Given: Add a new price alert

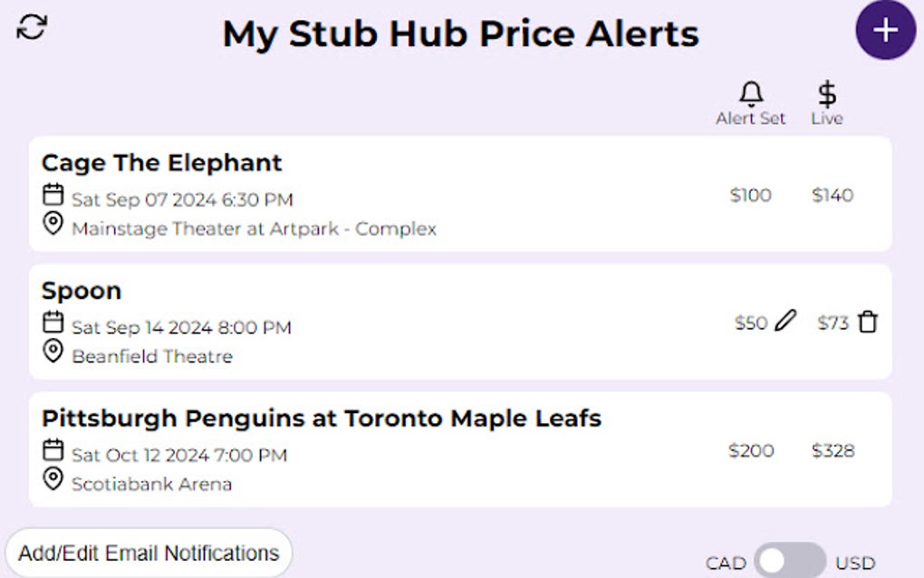Looking at the screenshot, I should [885, 30].
